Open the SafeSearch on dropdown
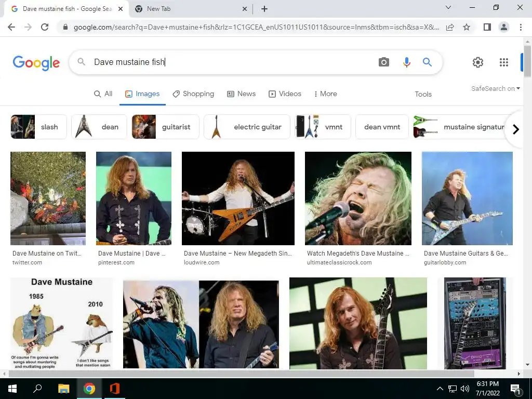Viewport: 532px width, 399px height. coord(495,88)
